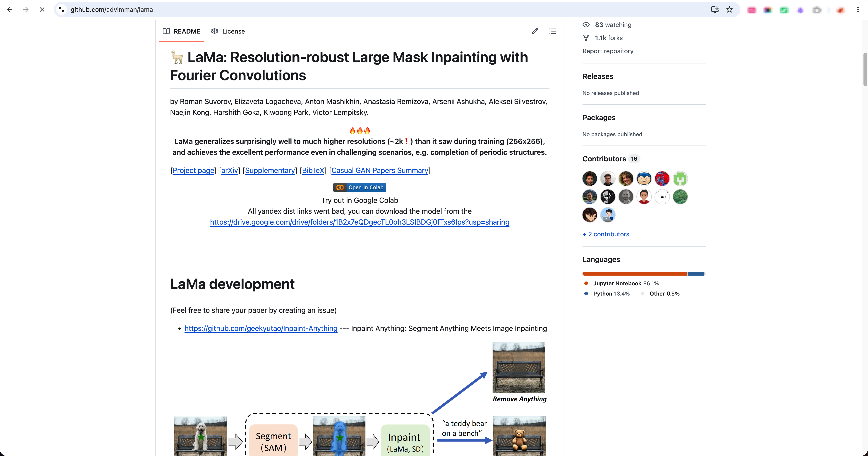This screenshot has width=868, height=456.
Task: Click the LaMa development heading
Action: pyautogui.click(x=232, y=284)
